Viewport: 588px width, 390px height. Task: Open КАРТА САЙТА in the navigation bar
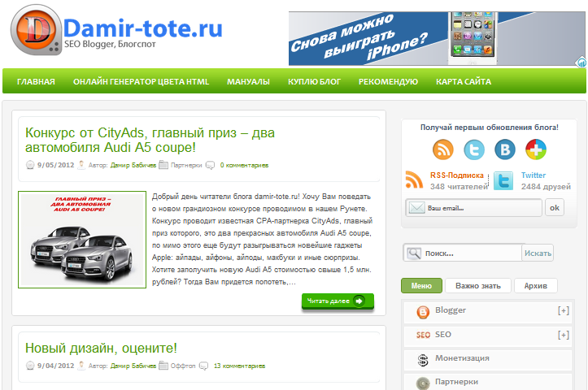point(463,81)
